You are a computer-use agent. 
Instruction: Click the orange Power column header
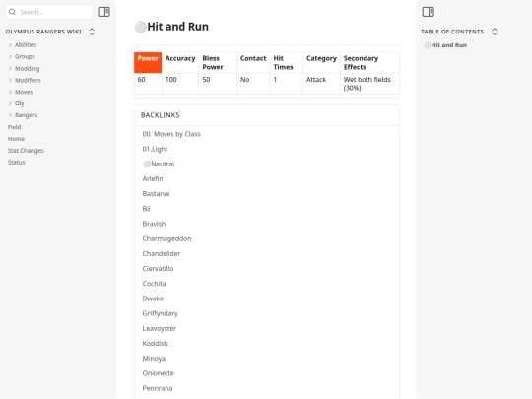(148, 62)
